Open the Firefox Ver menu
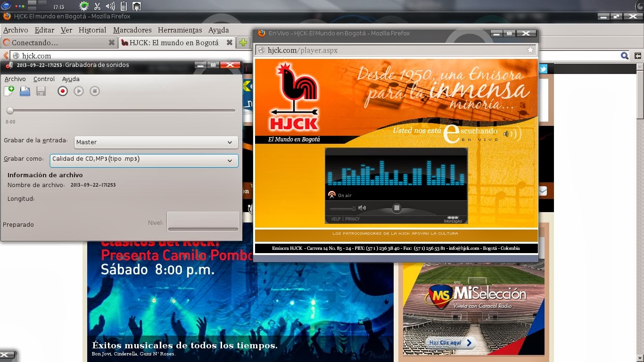644x362 pixels. (x=66, y=30)
